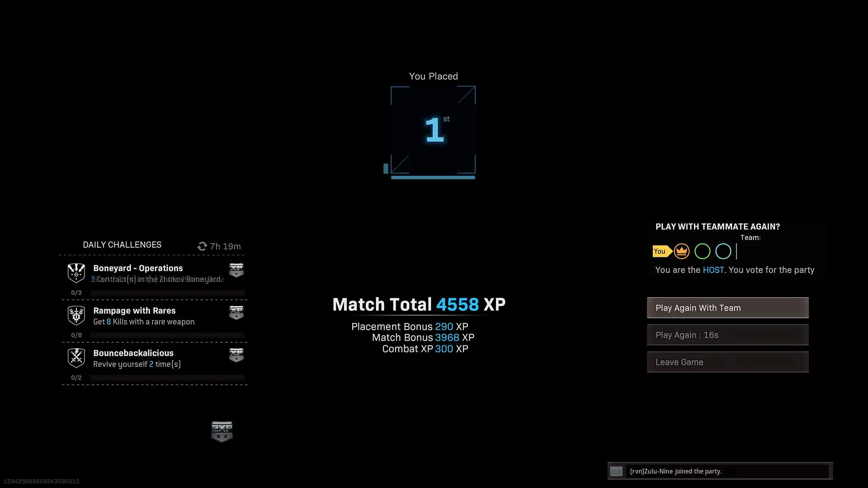Click Play Again With Team button
Screen dimensions: 868x488
pyautogui.click(x=727, y=307)
